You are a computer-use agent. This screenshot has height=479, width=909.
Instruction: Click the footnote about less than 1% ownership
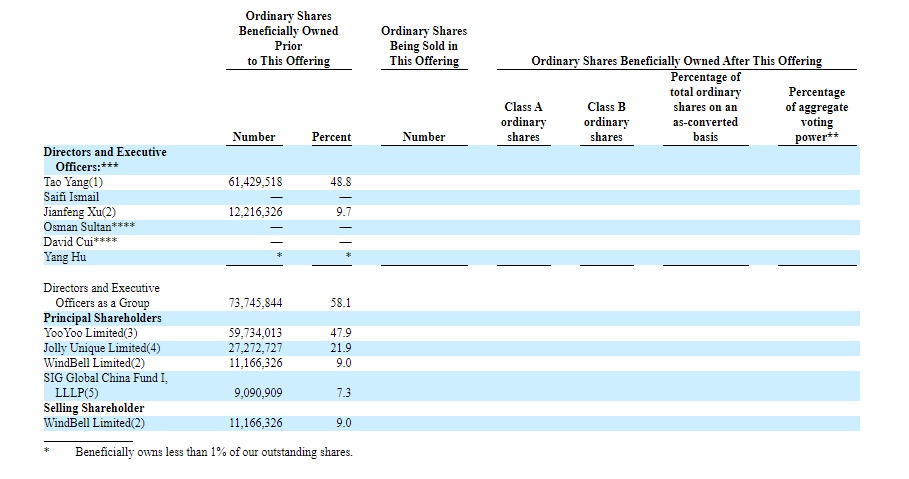tap(213, 452)
